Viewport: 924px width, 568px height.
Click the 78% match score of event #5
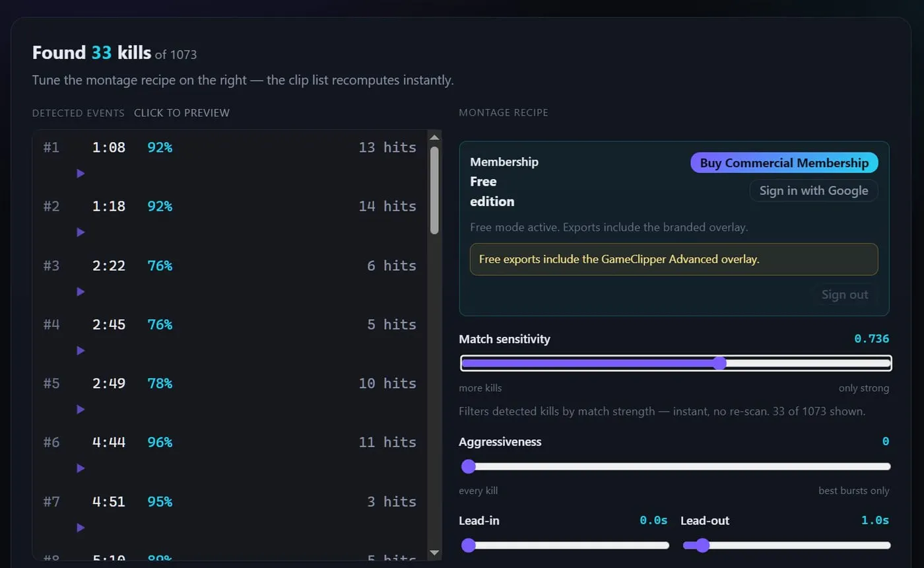pos(160,383)
